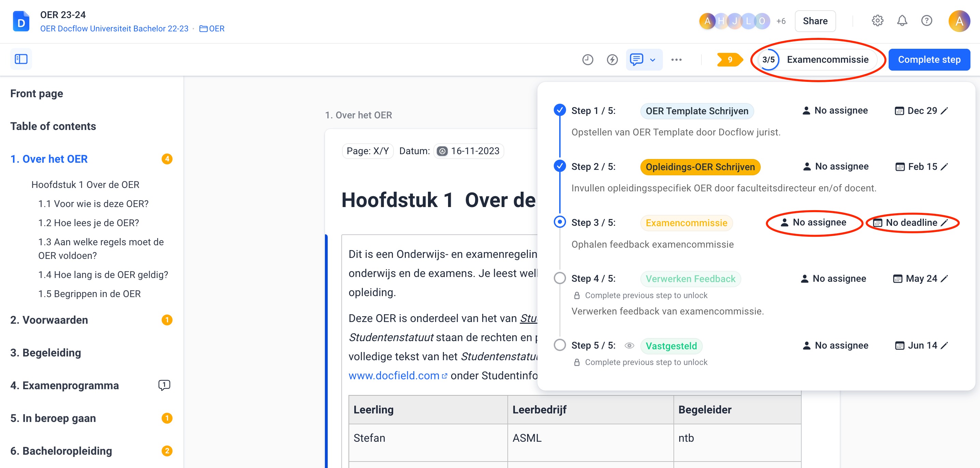Select the Step 3 radio indicator
980x468 pixels.
pyautogui.click(x=560, y=222)
